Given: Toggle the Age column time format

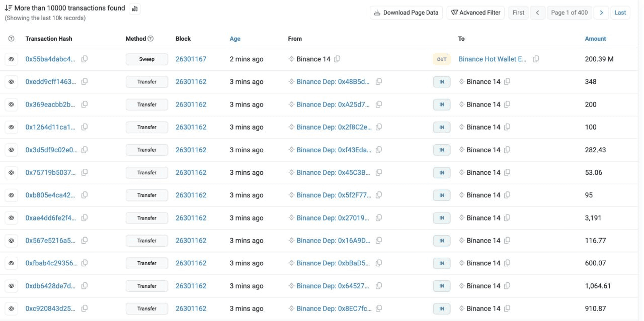Looking at the screenshot, I should point(235,39).
